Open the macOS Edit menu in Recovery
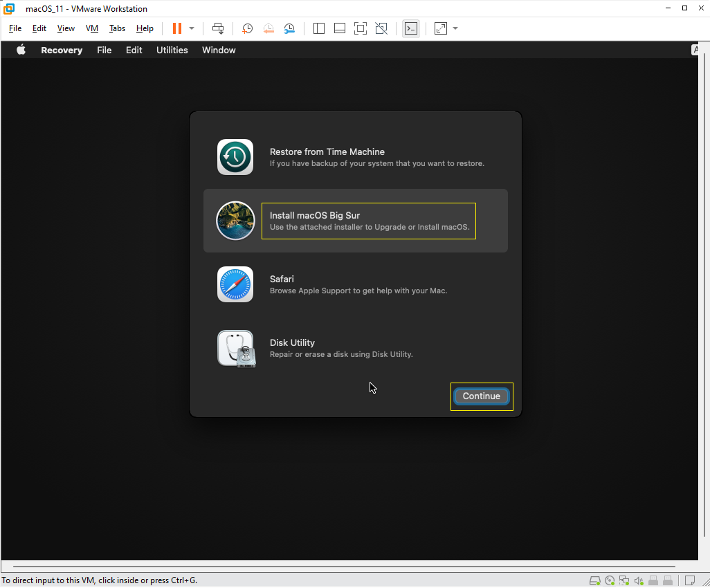710x588 pixels. (x=134, y=50)
